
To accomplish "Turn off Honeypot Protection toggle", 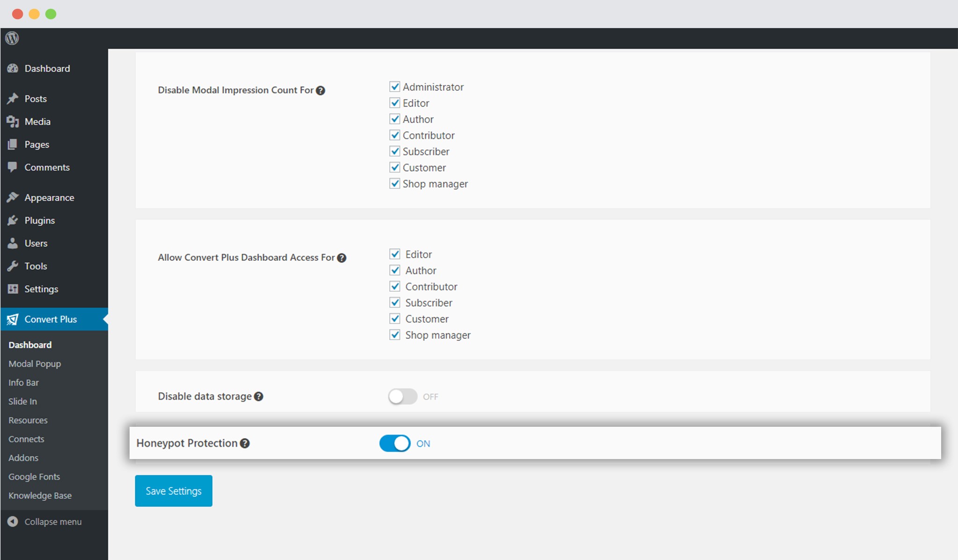I will (x=395, y=443).
